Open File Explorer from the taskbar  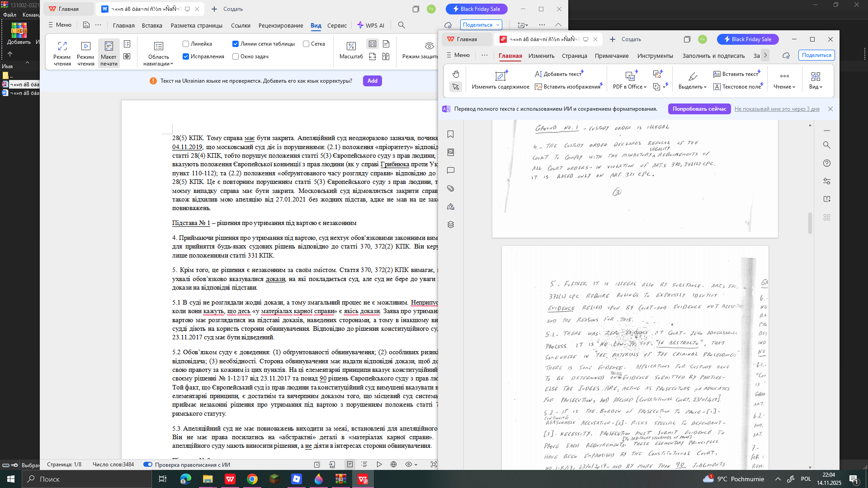[208, 479]
